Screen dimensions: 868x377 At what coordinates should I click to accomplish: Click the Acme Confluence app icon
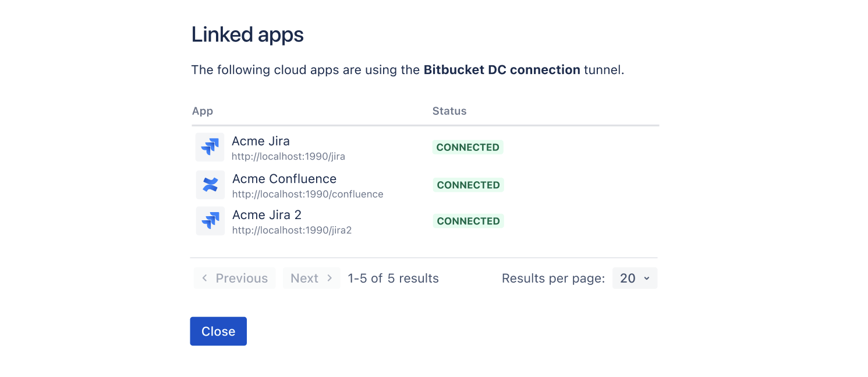[x=210, y=185]
